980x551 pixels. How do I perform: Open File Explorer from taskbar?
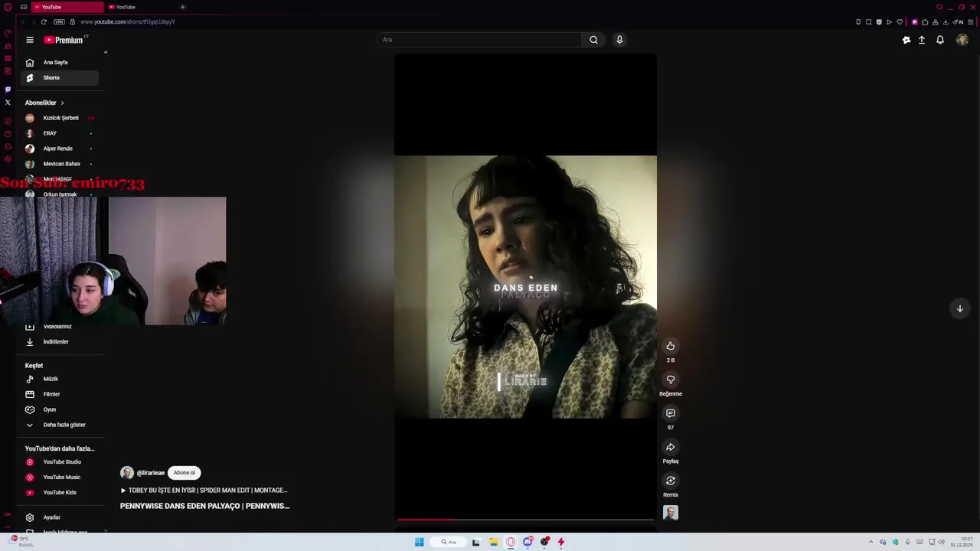tap(494, 542)
